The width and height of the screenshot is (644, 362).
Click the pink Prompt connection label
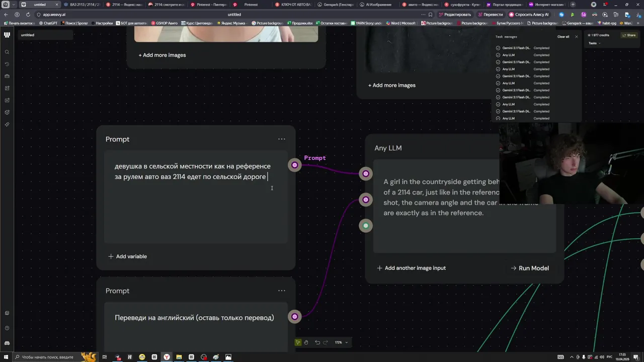coord(315,158)
